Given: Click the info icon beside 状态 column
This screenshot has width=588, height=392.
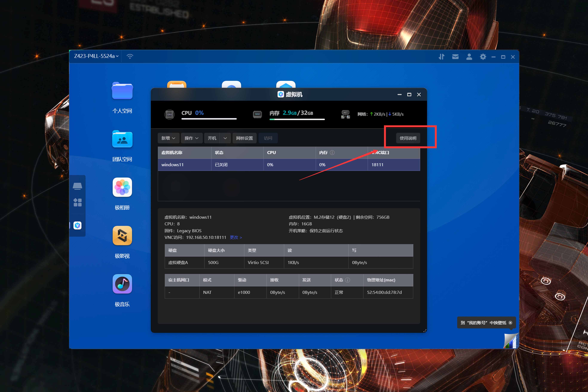Looking at the screenshot, I should coord(347,280).
